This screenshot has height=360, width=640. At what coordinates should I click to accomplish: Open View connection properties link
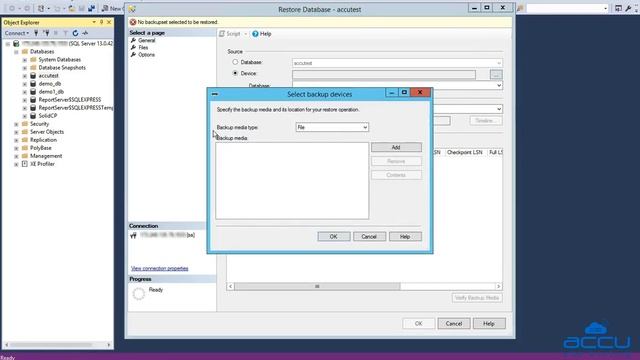click(160, 269)
